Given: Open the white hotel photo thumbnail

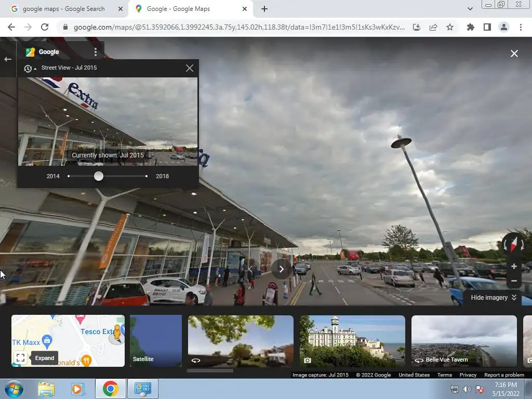Looking at the screenshot, I should point(352,341).
